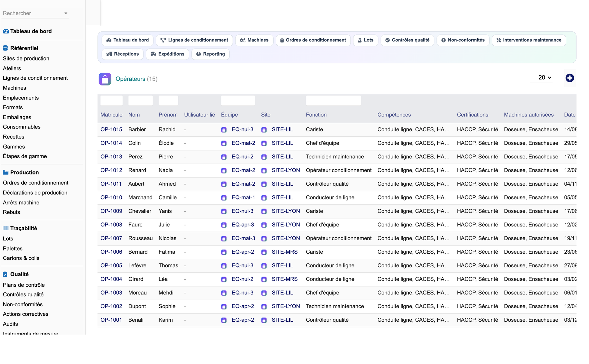Sort by the Fonction column header

point(316,115)
